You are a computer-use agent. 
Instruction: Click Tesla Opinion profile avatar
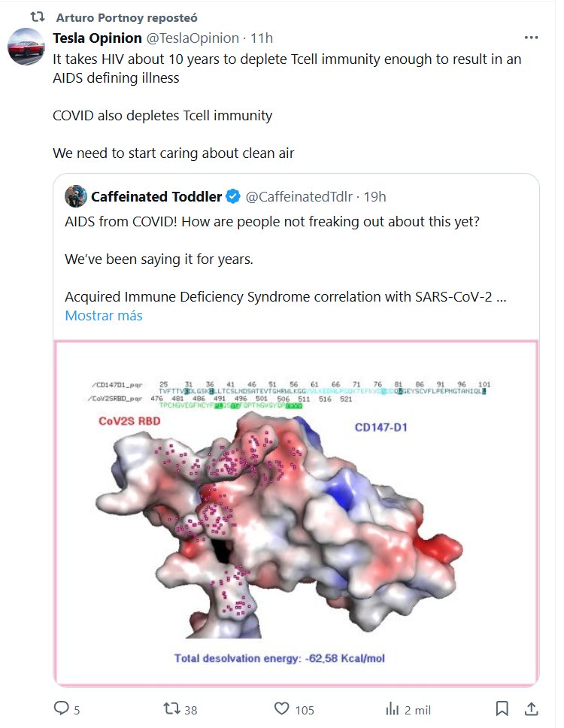click(x=26, y=47)
